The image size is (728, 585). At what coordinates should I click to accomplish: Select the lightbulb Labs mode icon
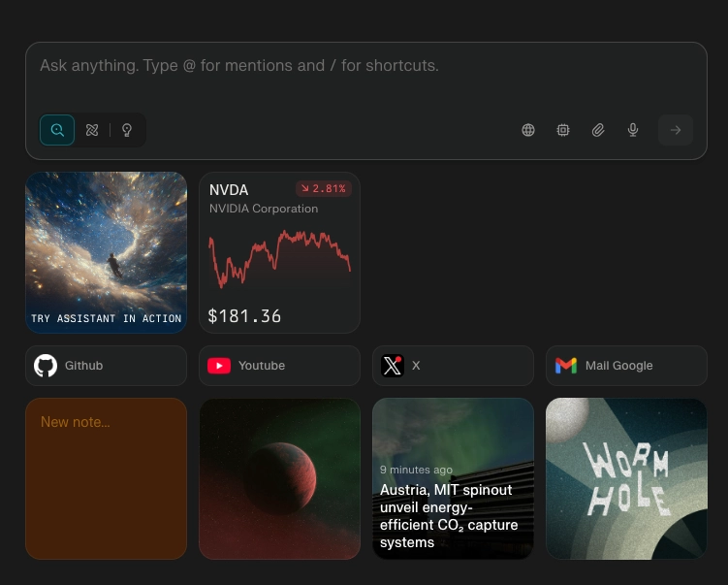tap(127, 130)
